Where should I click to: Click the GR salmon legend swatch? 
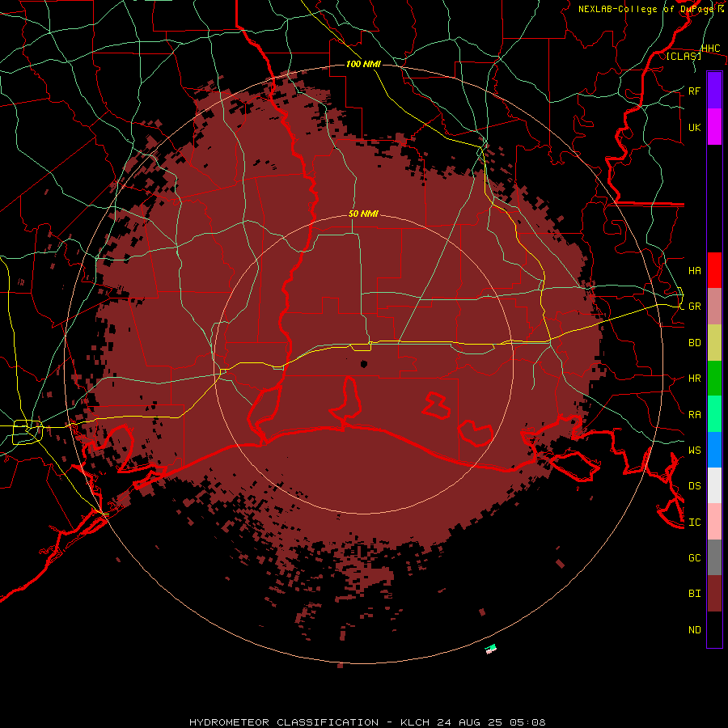[x=714, y=306]
